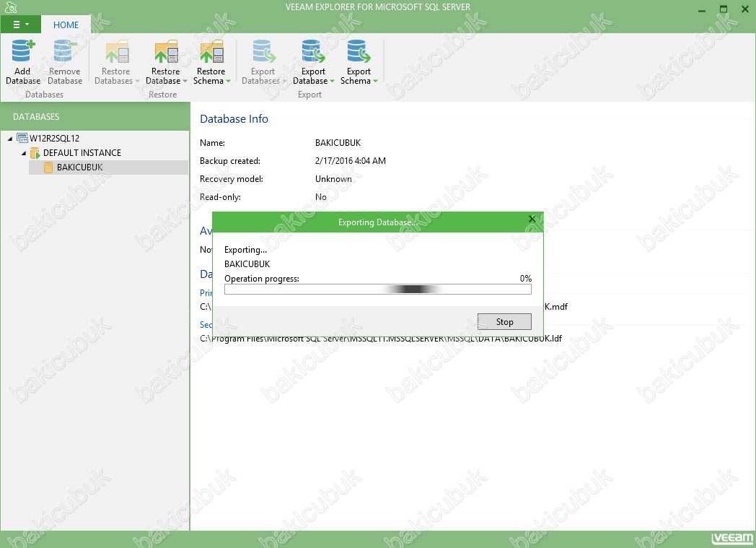Open the Export Schema dropdown arrow
Image resolution: width=756 pixels, height=548 pixels.
(375, 81)
